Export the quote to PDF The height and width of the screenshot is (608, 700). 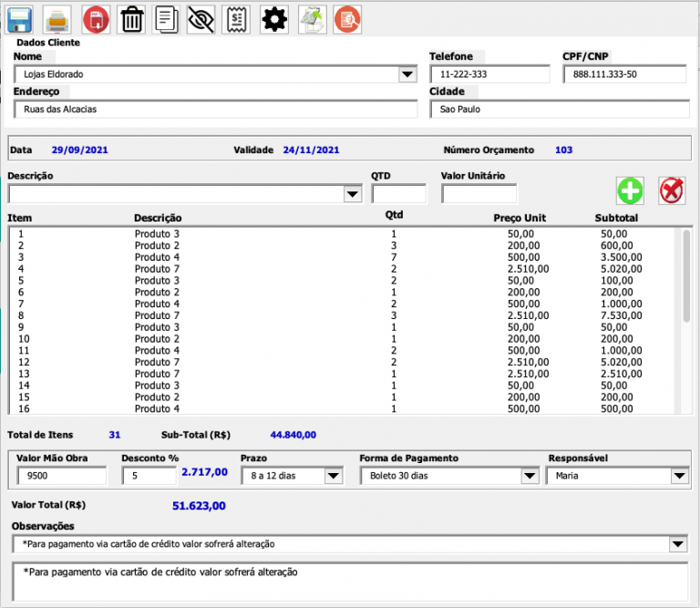tap(96, 20)
